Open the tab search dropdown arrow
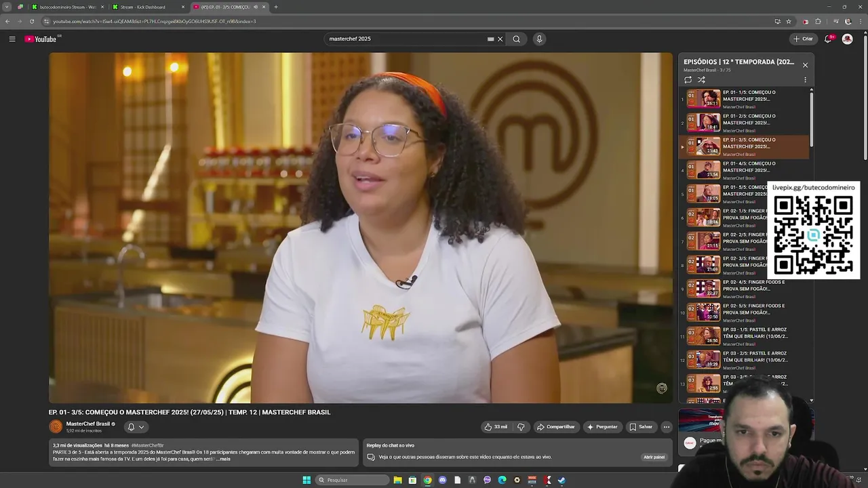868x488 pixels. tap(7, 7)
